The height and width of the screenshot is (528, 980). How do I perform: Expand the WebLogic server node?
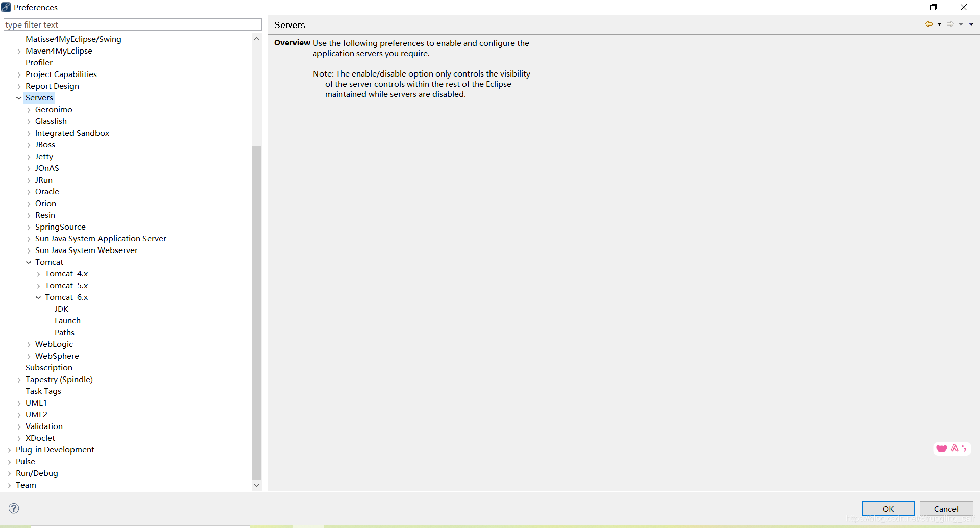(x=29, y=344)
